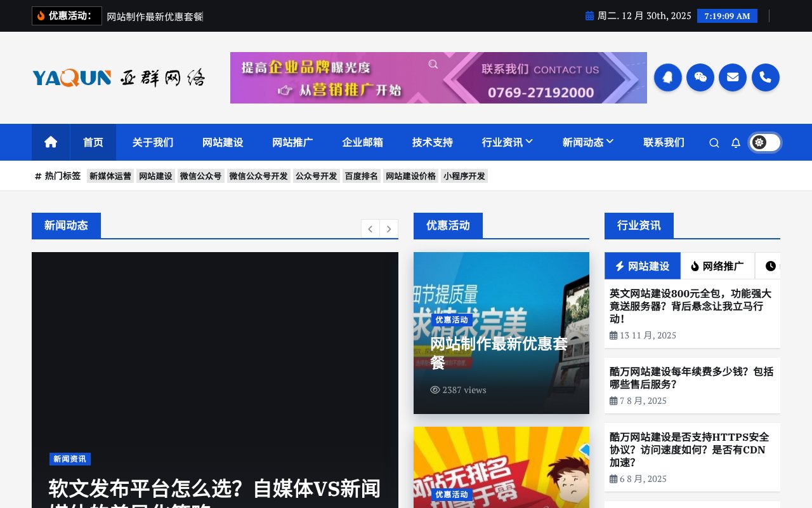This screenshot has width=812, height=508.
Task: Open the 关于我们 menu item
Action: click(x=152, y=142)
